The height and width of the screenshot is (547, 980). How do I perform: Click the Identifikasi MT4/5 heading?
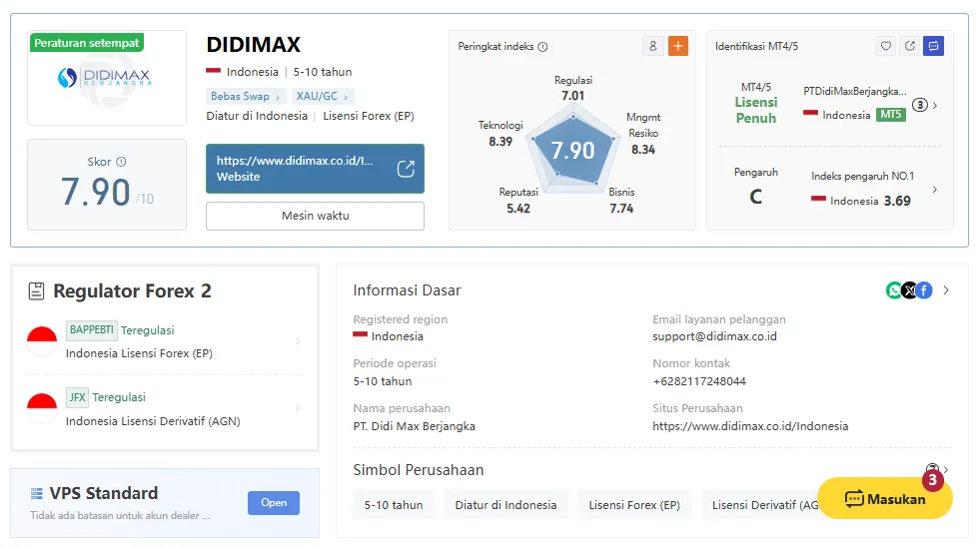pos(756,46)
